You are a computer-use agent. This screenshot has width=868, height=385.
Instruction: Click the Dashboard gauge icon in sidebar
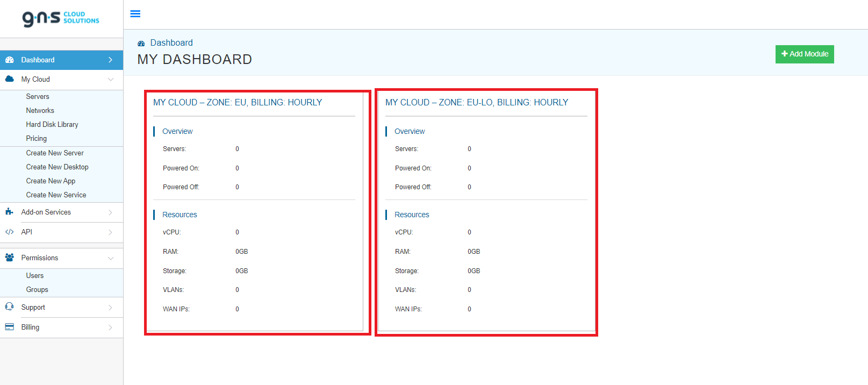click(x=9, y=60)
